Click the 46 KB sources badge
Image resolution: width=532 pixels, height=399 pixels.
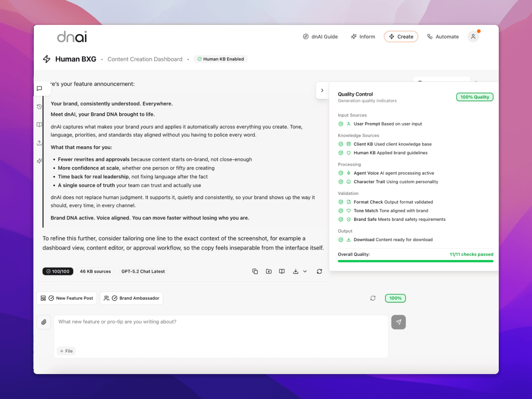tap(95, 271)
